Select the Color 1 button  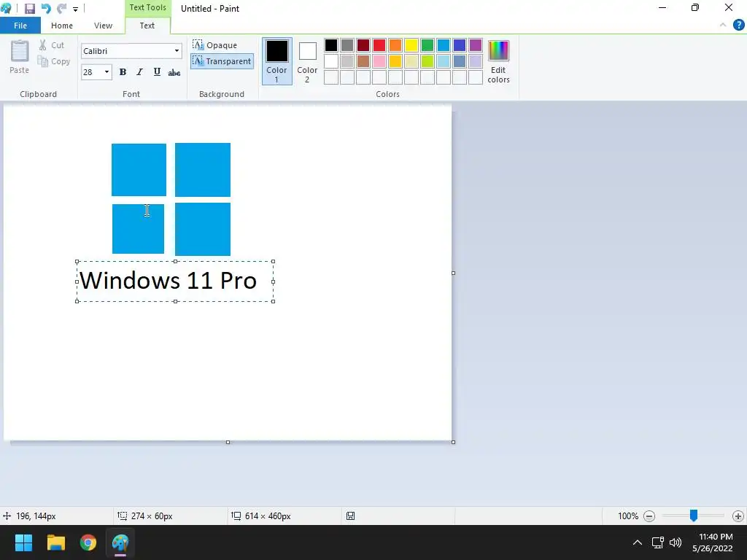point(276,61)
